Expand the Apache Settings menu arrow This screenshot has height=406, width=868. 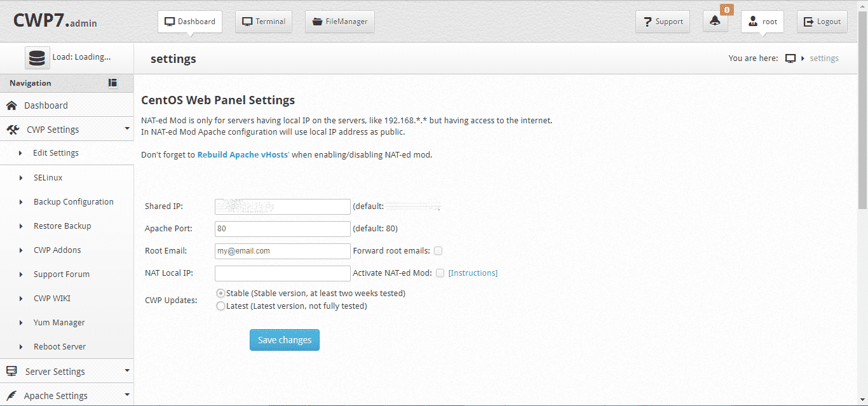pyautogui.click(x=127, y=395)
